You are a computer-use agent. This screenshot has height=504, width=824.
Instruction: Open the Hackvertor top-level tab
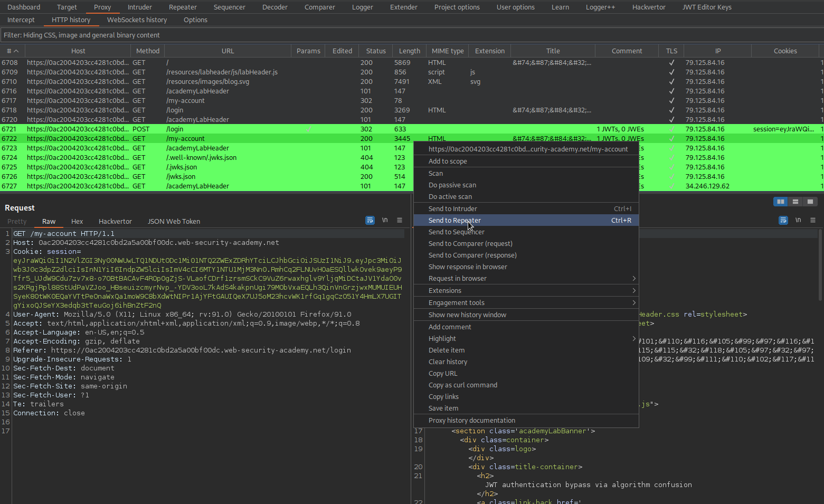[649, 7]
